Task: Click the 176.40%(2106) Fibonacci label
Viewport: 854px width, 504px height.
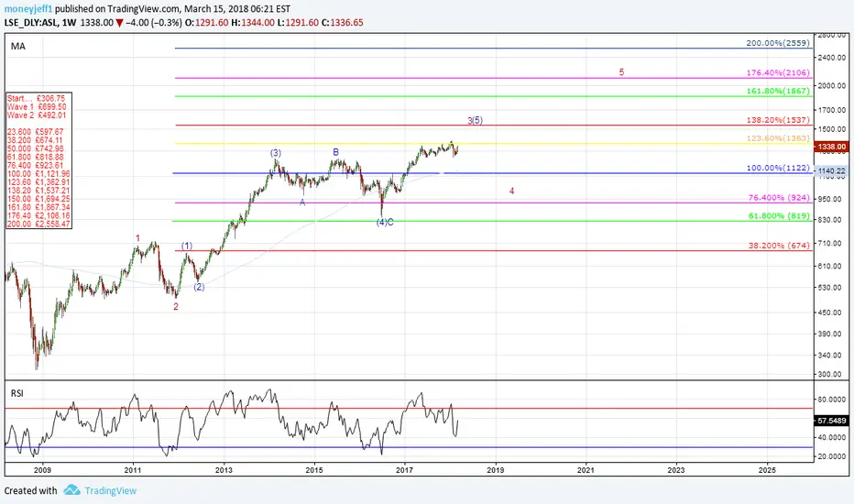Action: [x=778, y=72]
